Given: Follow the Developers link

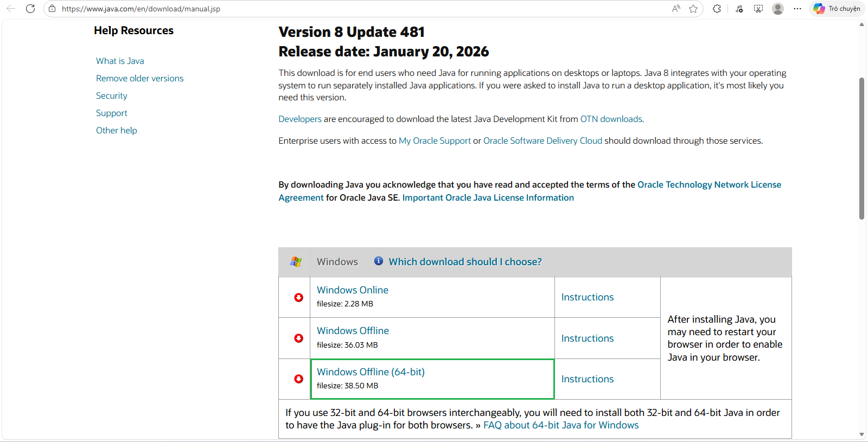Looking at the screenshot, I should click(300, 119).
